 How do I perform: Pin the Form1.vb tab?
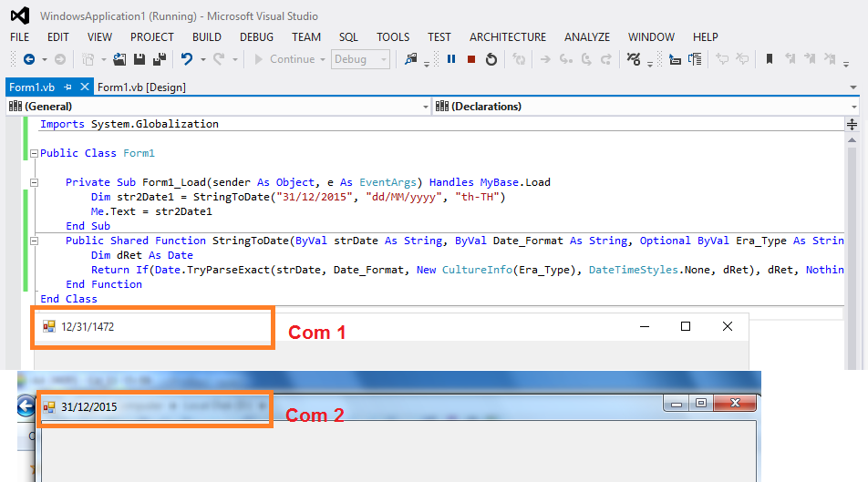[x=68, y=87]
